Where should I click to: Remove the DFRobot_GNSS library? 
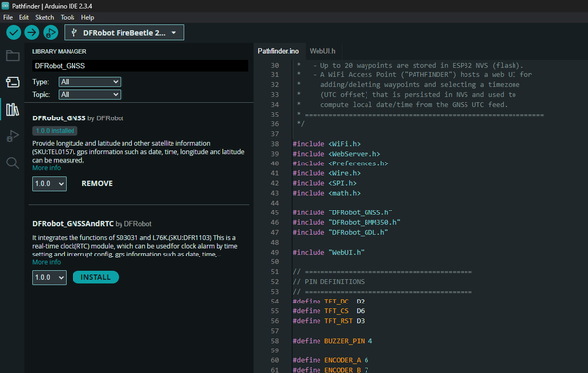click(x=97, y=183)
